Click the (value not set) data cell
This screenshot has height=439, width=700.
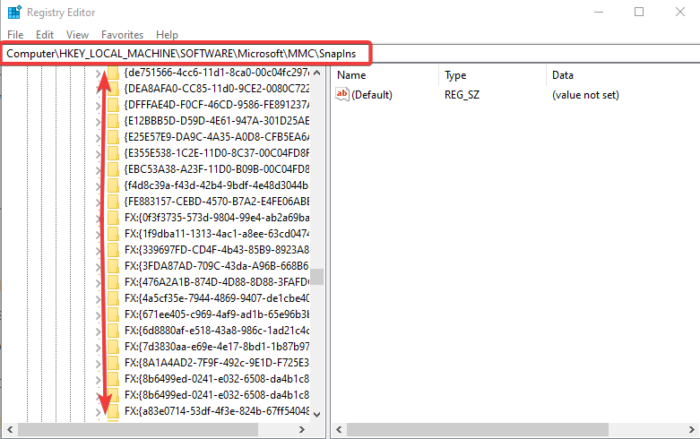pos(585,95)
